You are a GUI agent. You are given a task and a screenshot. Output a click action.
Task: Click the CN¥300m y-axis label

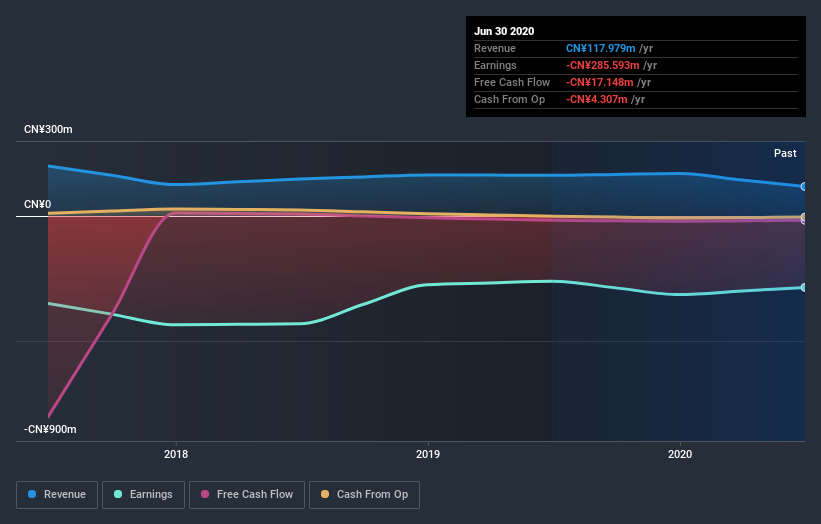(48, 129)
